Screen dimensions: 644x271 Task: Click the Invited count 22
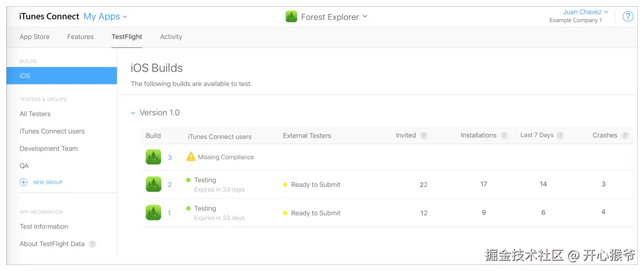[x=424, y=185]
